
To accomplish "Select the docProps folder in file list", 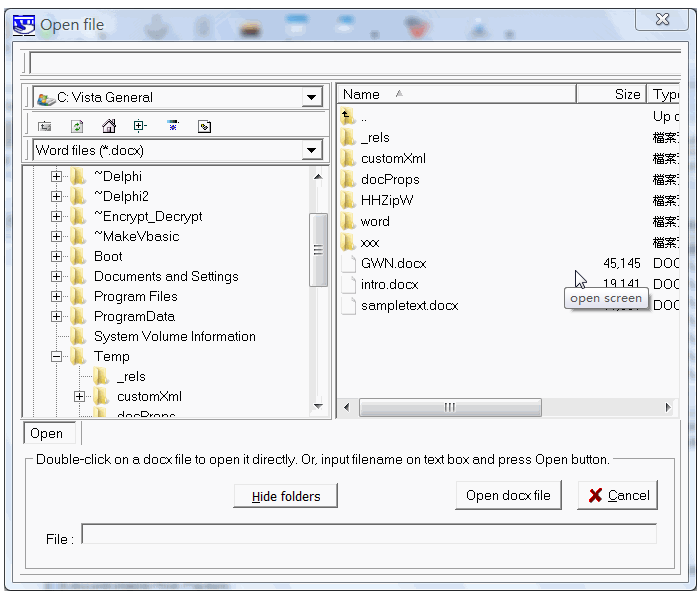I will pos(391,180).
